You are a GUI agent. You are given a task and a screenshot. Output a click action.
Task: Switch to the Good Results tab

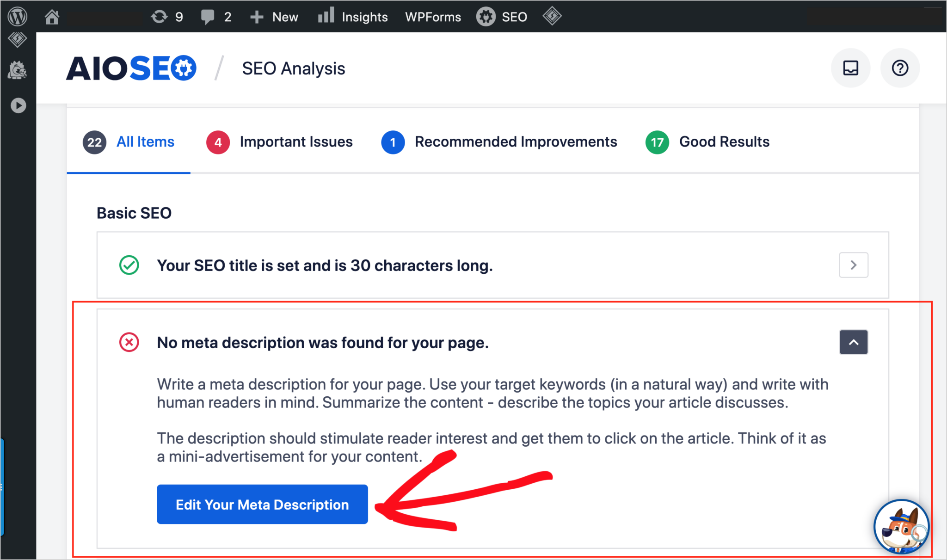(x=707, y=142)
